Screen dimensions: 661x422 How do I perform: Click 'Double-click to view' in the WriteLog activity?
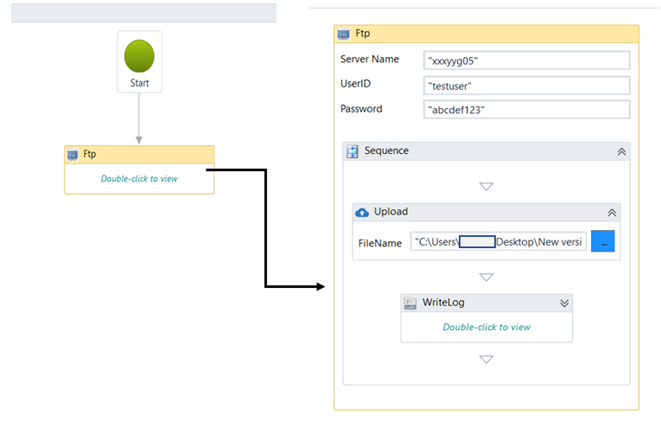(486, 327)
